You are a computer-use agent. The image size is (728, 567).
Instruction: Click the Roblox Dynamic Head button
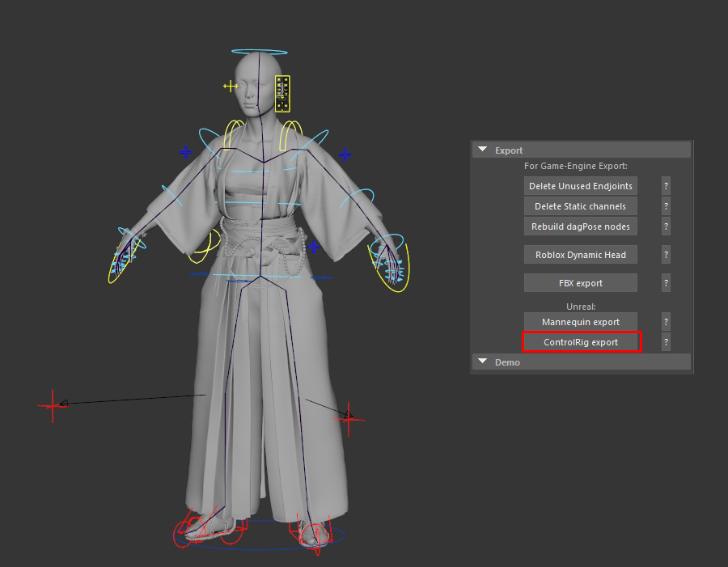pyautogui.click(x=580, y=255)
